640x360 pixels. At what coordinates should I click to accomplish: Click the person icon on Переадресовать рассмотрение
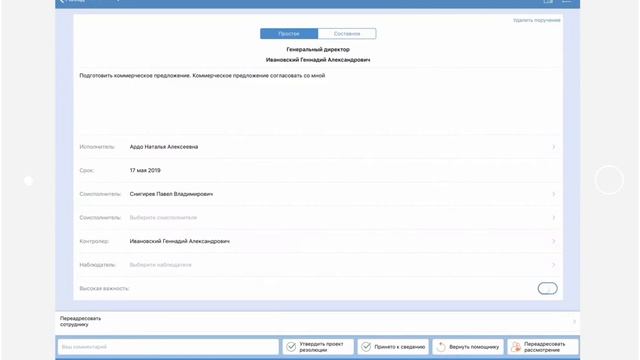pos(516,347)
